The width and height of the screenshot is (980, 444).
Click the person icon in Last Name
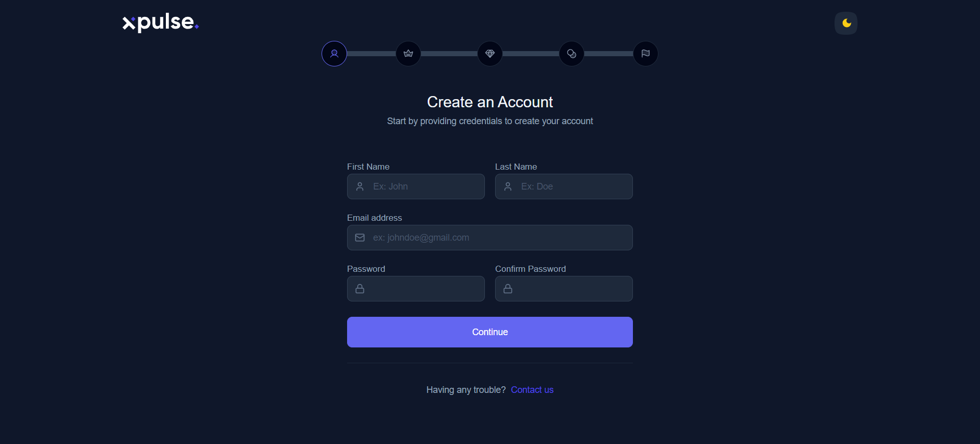(508, 186)
